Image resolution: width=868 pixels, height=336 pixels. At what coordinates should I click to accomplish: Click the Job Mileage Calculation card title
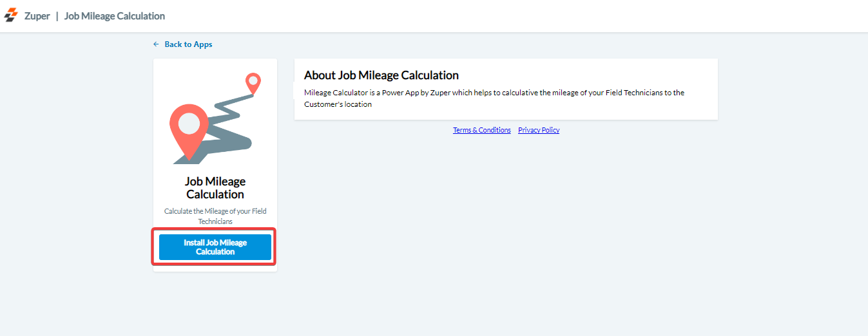215,188
